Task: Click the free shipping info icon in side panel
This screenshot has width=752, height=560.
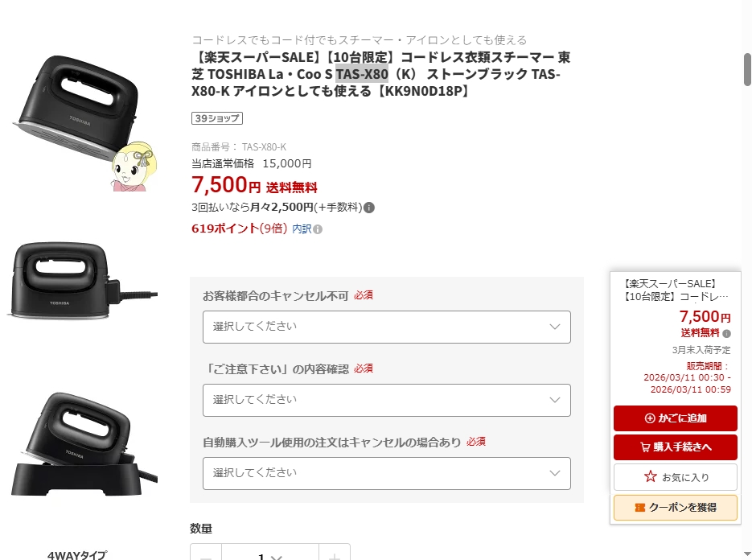Action: [x=726, y=333]
